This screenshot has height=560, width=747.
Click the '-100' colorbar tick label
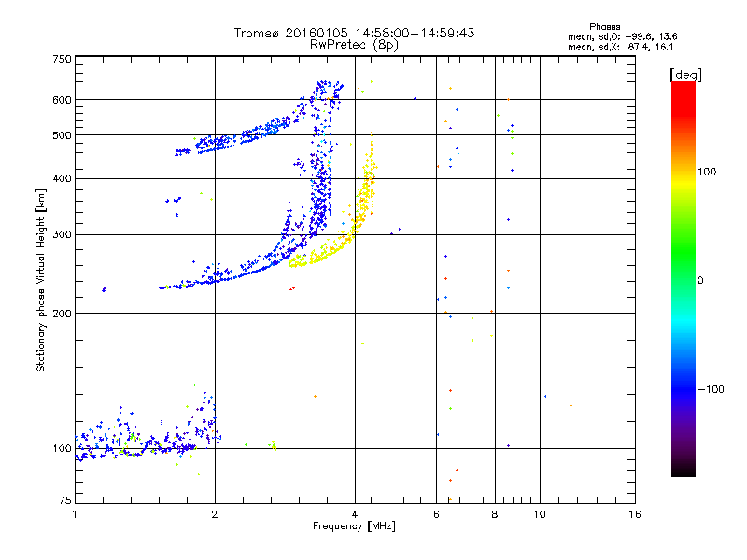pyautogui.click(x=711, y=389)
